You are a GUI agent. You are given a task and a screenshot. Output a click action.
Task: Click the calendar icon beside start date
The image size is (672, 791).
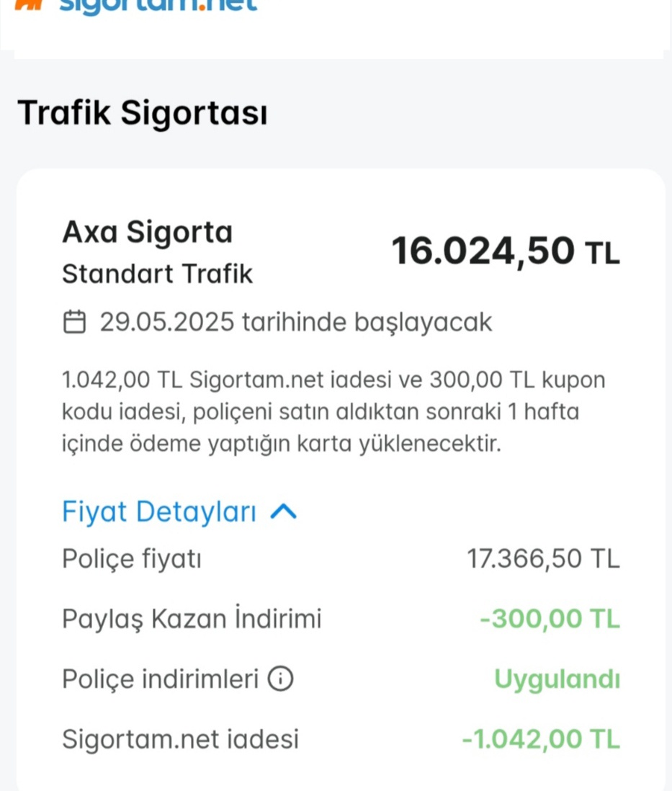(74, 322)
